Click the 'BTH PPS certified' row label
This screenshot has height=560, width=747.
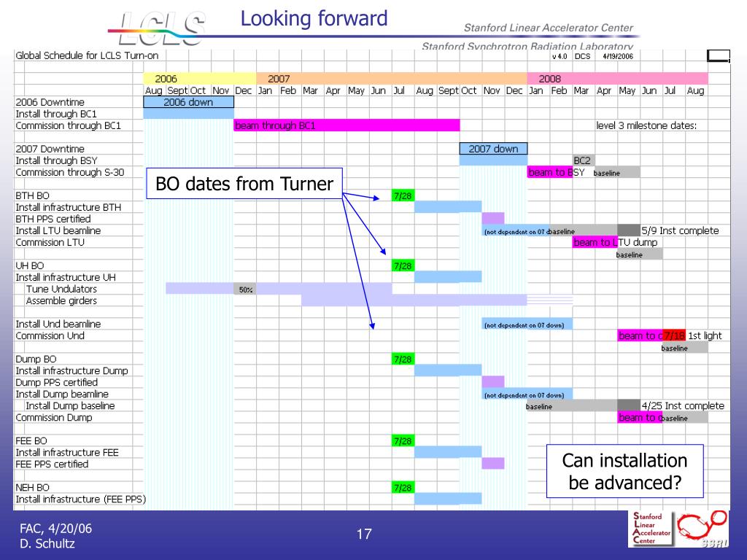(x=53, y=219)
